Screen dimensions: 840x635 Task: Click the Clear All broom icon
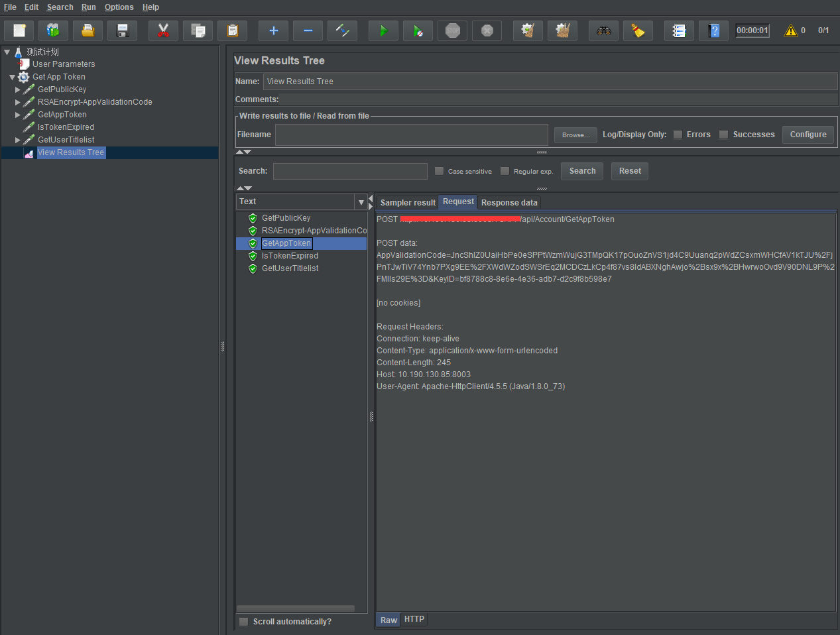562,30
